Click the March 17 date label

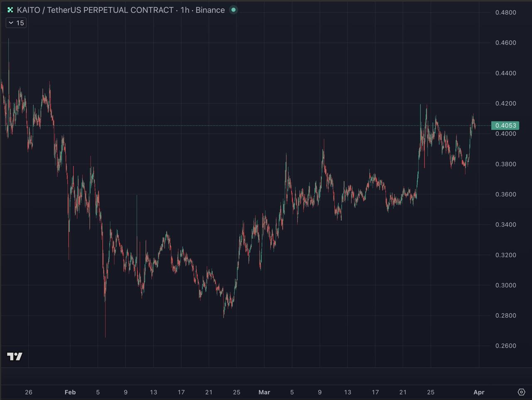tap(375, 392)
